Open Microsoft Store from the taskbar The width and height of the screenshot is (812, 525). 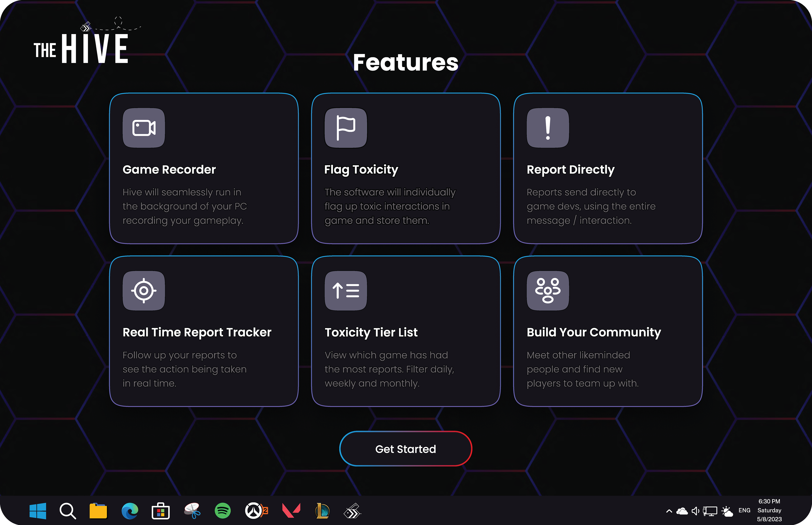160,511
